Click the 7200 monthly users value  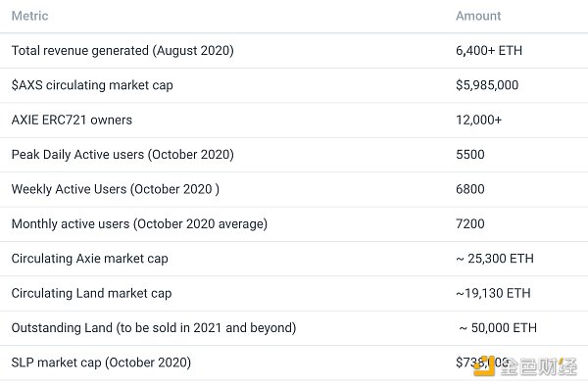tap(470, 224)
